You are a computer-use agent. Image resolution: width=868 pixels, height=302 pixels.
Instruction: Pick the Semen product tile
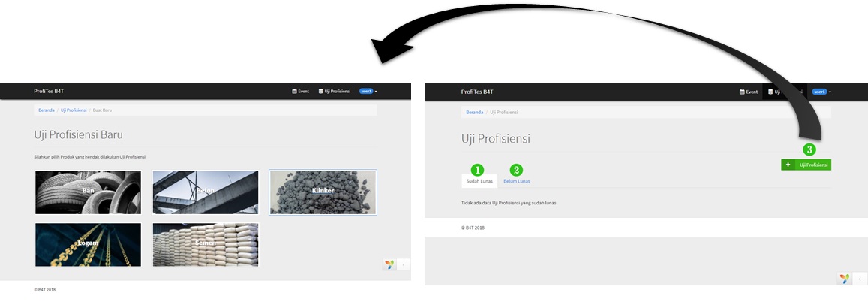(206, 244)
